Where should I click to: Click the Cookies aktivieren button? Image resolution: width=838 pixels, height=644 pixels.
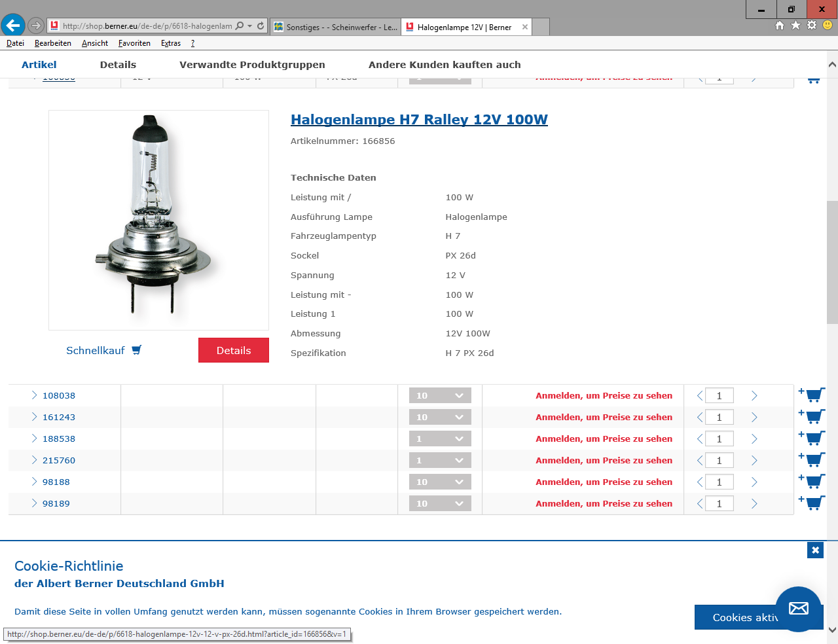click(x=759, y=617)
